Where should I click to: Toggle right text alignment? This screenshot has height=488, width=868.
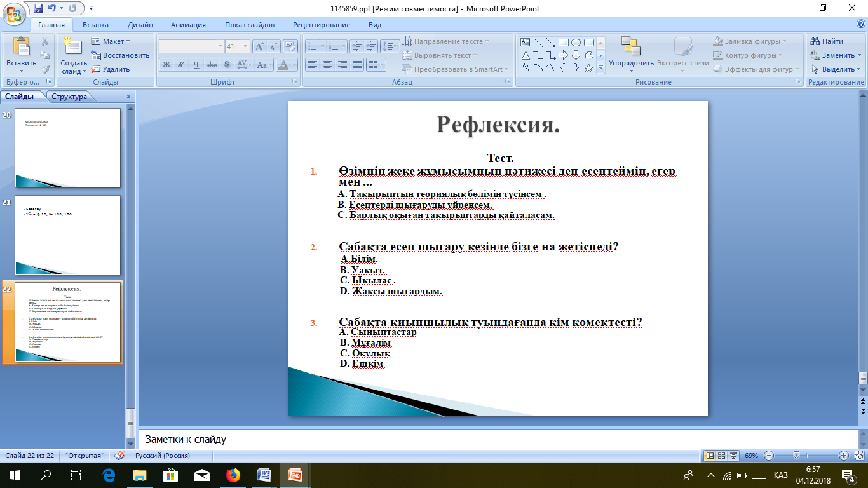pos(342,64)
